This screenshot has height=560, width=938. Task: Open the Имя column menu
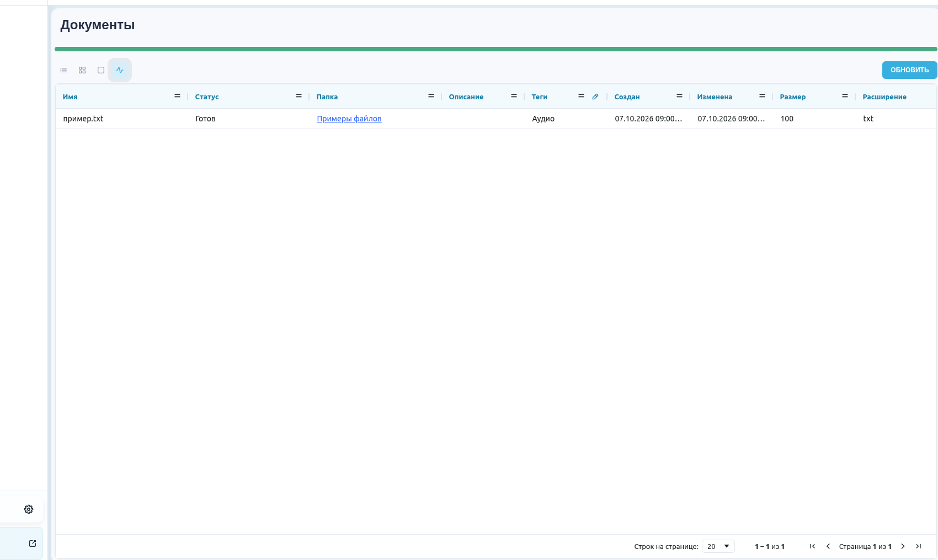tap(177, 97)
